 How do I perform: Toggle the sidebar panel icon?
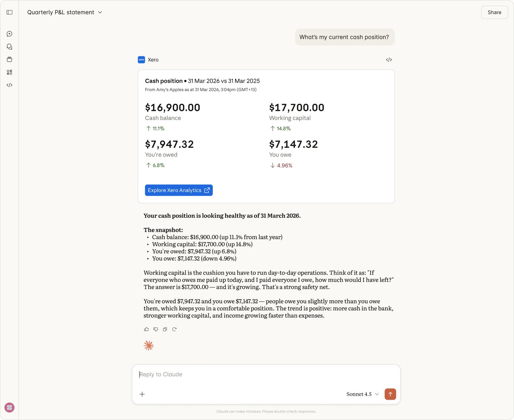tap(10, 12)
